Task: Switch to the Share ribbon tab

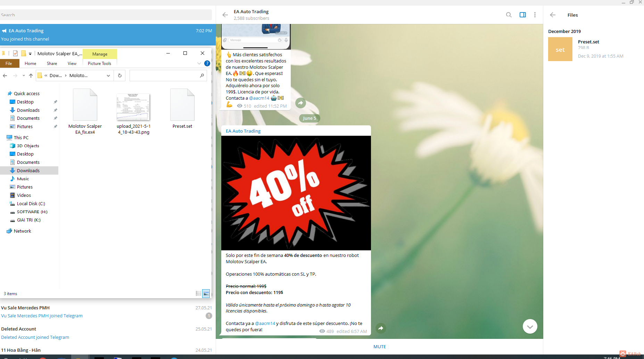Action: click(x=52, y=64)
